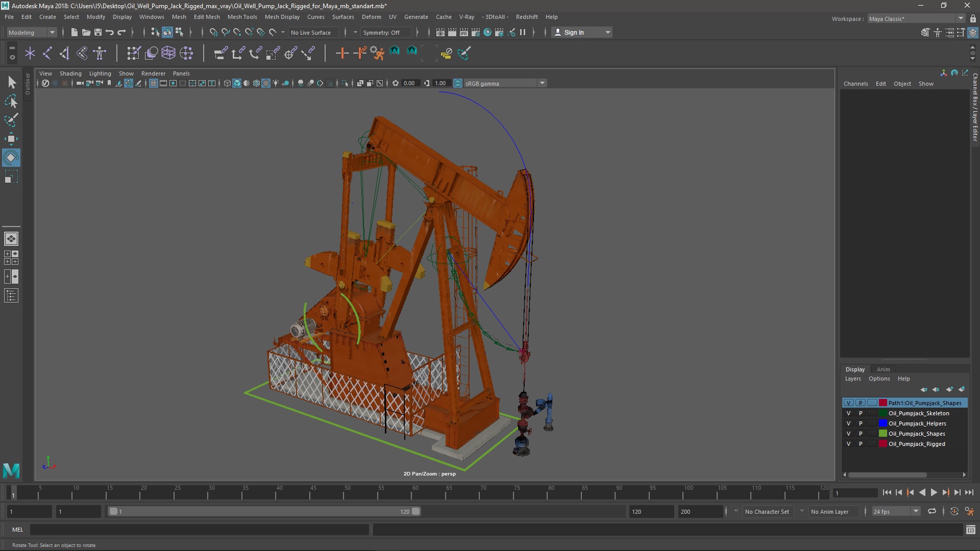Open the No Live Surface dropdown

[x=312, y=32]
